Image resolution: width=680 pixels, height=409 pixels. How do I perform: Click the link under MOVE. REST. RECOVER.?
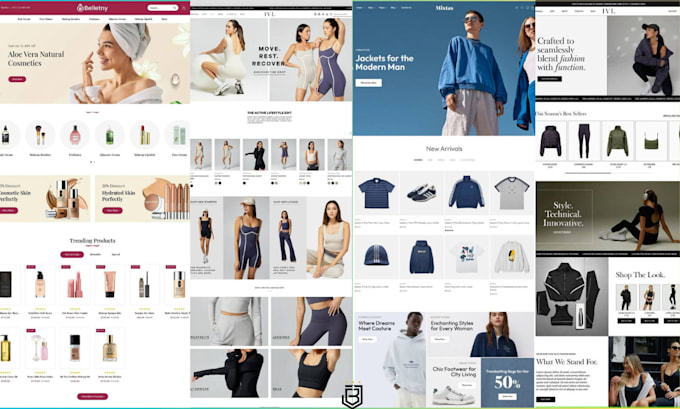pos(268,72)
